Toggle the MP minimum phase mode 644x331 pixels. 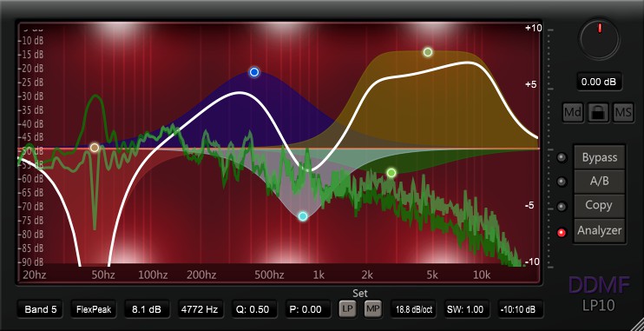tap(372, 309)
